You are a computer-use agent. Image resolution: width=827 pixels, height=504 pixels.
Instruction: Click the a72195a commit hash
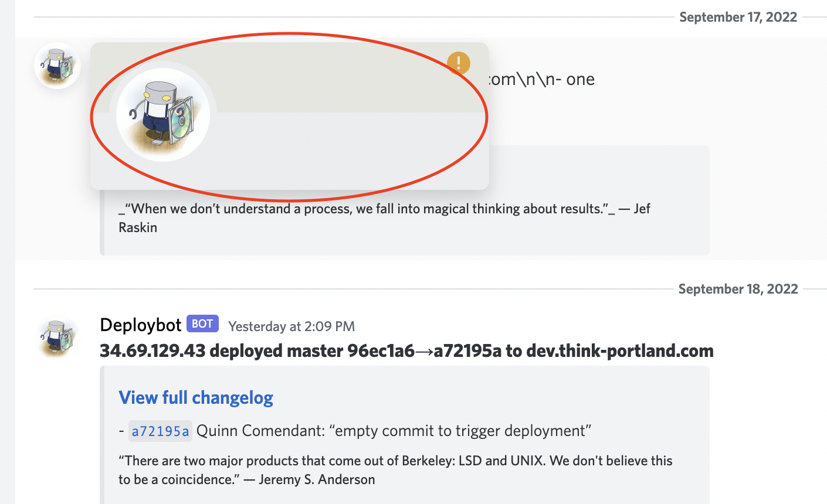click(x=160, y=431)
